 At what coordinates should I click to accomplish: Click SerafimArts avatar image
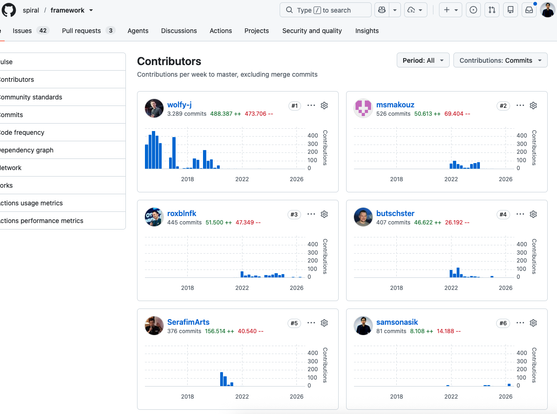pyautogui.click(x=154, y=326)
